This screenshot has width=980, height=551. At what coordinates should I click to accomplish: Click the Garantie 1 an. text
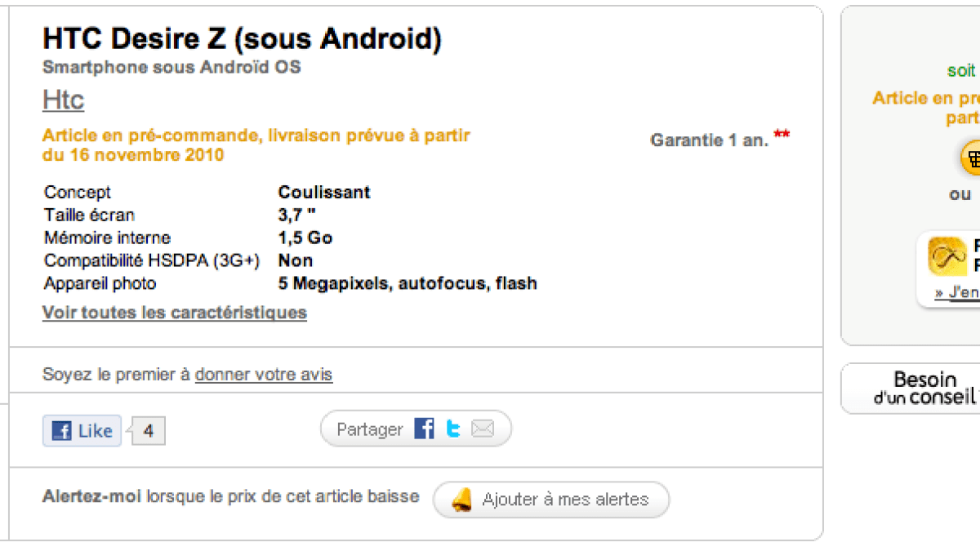pyautogui.click(x=709, y=140)
